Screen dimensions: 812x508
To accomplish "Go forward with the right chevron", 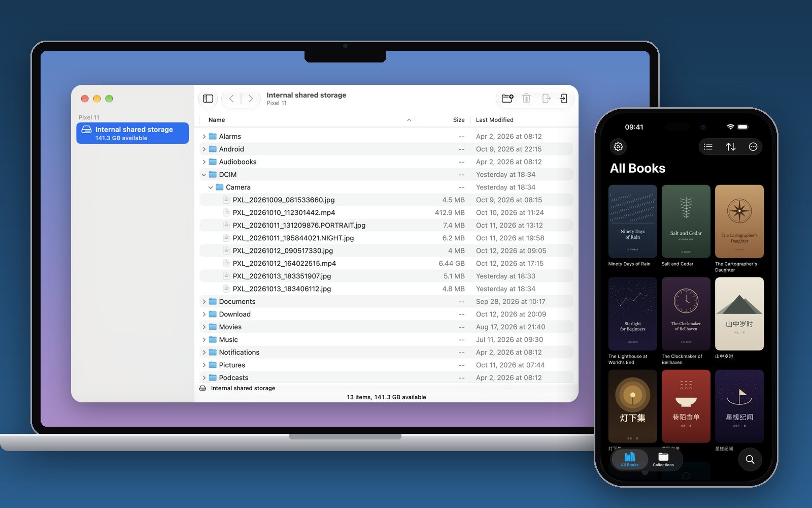I will (x=250, y=99).
